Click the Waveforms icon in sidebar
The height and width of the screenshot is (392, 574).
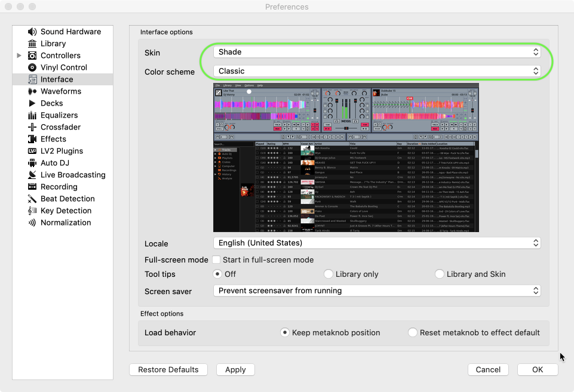coord(32,91)
